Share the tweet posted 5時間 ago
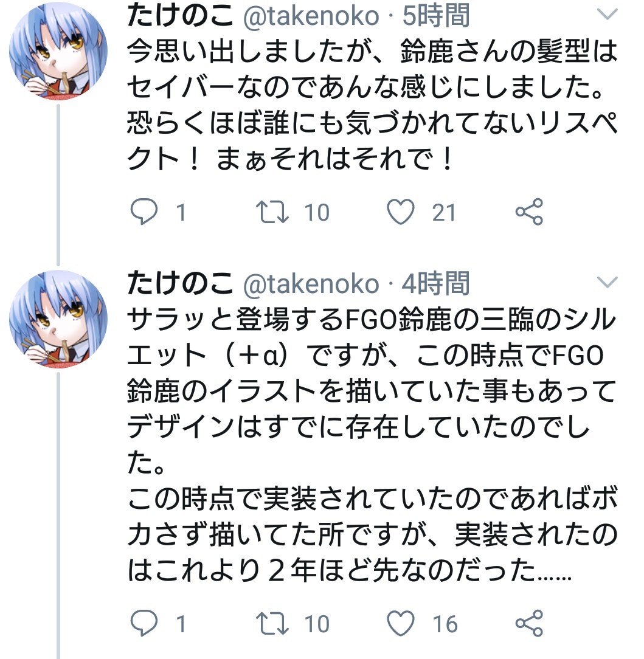This screenshot has height=659, width=644. pyautogui.click(x=528, y=212)
